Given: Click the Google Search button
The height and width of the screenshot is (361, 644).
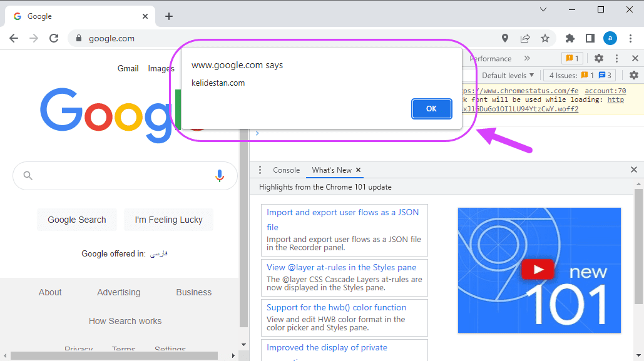Looking at the screenshot, I should click(x=77, y=220).
